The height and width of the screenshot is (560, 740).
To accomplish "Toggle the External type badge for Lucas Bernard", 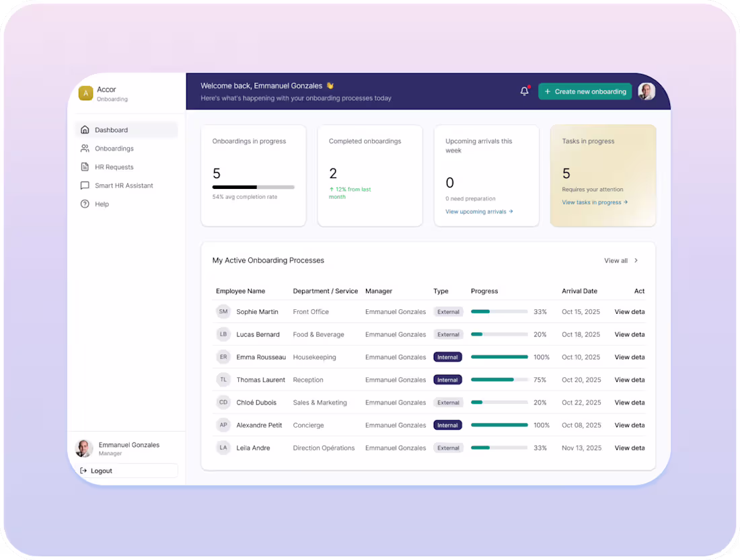I will (448, 334).
